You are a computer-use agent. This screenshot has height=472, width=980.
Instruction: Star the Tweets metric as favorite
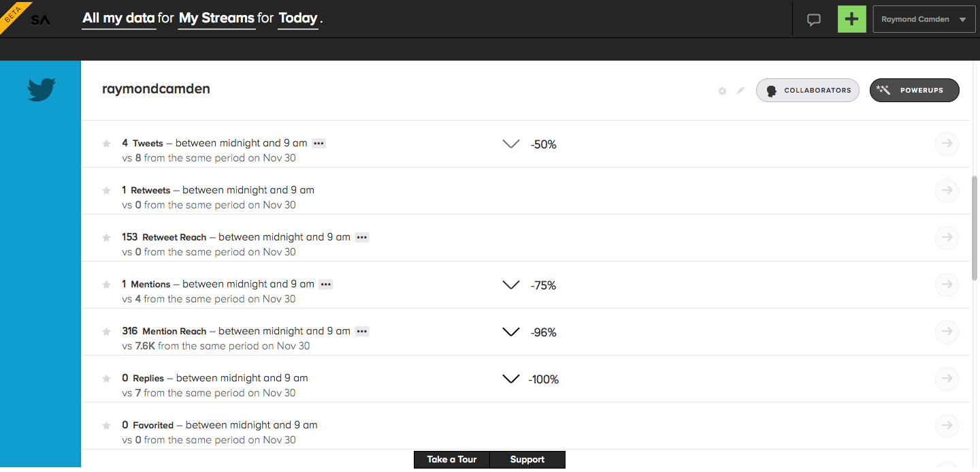106,144
